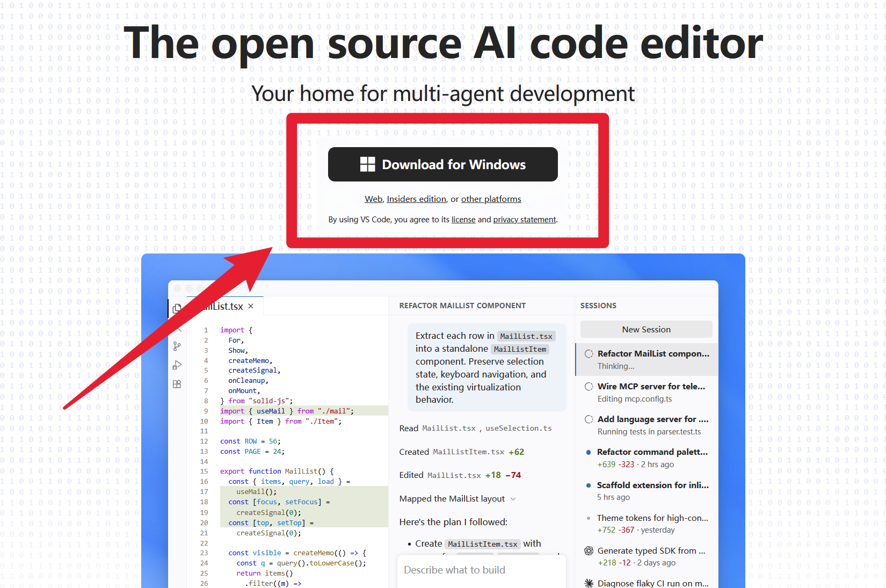Image resolution: width=886 pixels, height=588 pixels.
Task: Click the Windows logo on the download button
Action: pyautogui.click(x=367, y=164)
